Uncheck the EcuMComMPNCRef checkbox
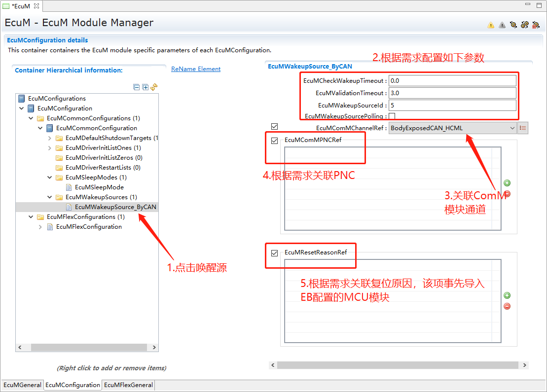 click(275, 141)
